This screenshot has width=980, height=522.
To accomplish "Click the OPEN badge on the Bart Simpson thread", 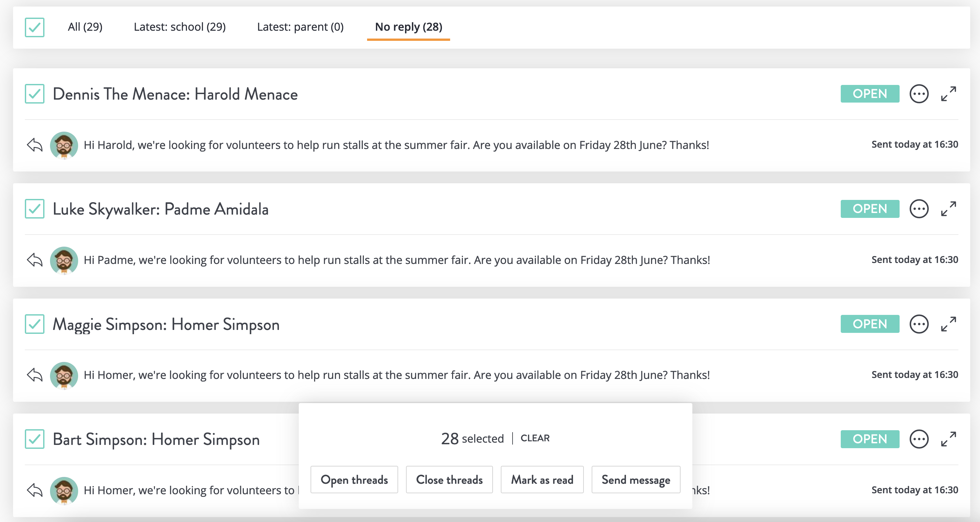I will coord(870,439).
